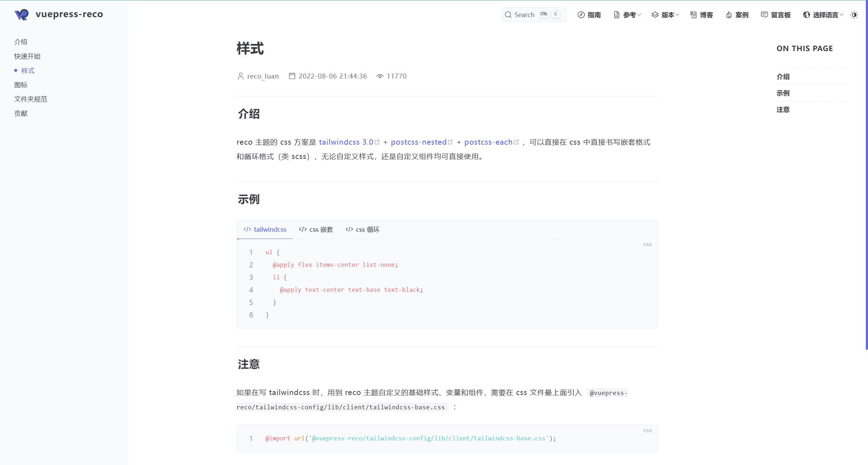Click the 留言板 message board chat icon
Viewport: 868px width, 465px height.
coord(764,15)
